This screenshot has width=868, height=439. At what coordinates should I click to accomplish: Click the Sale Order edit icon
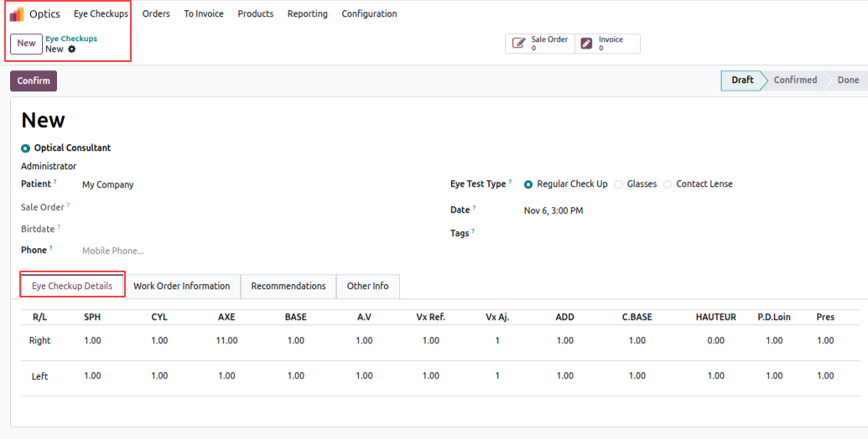point(519,44)
